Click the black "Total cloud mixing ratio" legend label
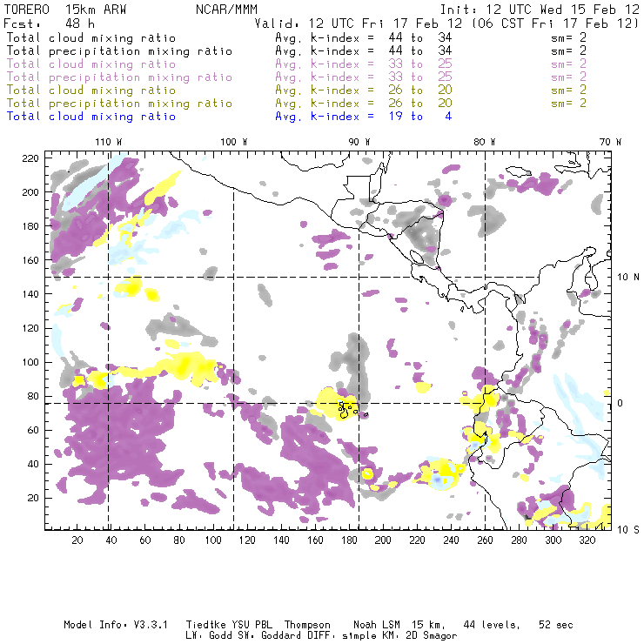644x644 pixels. click(x=91, y=37)
